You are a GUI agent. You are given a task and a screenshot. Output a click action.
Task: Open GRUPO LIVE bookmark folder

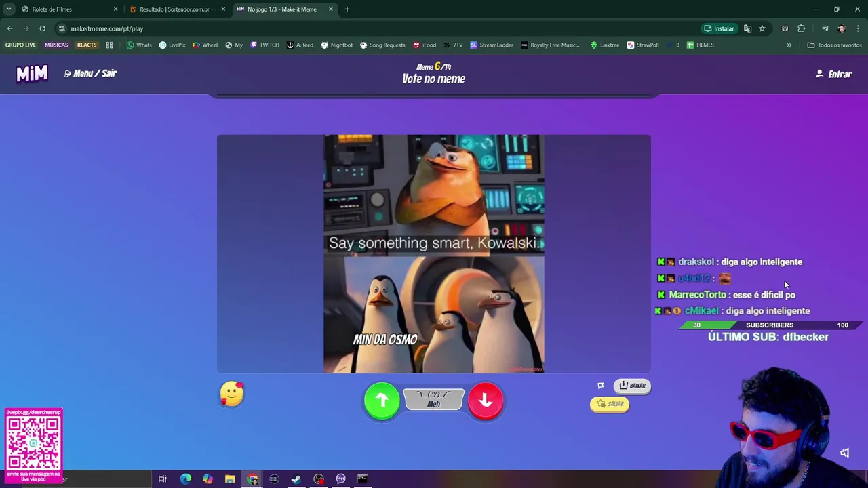(x=20, y=45)
